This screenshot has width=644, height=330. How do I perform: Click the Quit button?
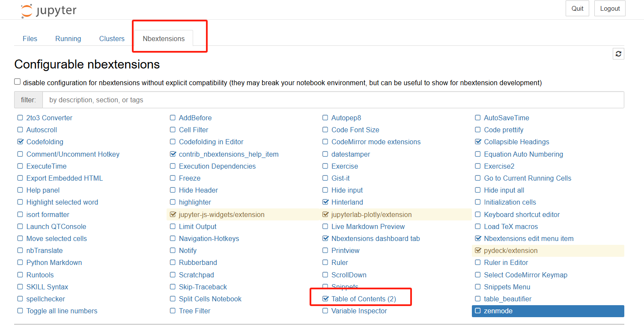click(577, 9)
